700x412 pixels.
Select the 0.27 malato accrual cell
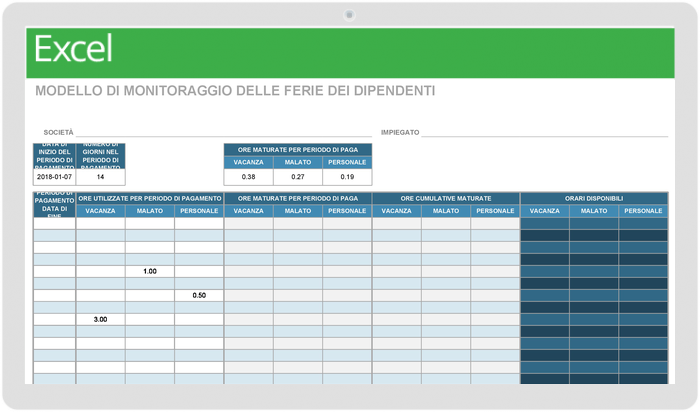(x=297, y=177)
